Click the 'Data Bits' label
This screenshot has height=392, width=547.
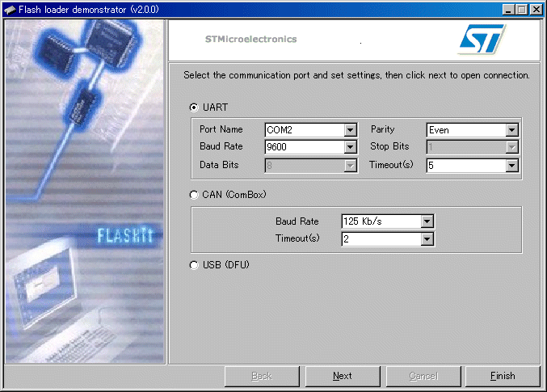click(219, 165)
